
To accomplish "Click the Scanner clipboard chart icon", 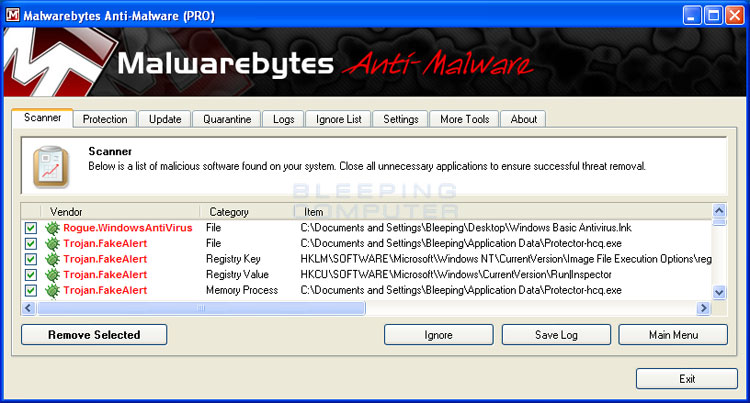I will click(x=51, y=166).
